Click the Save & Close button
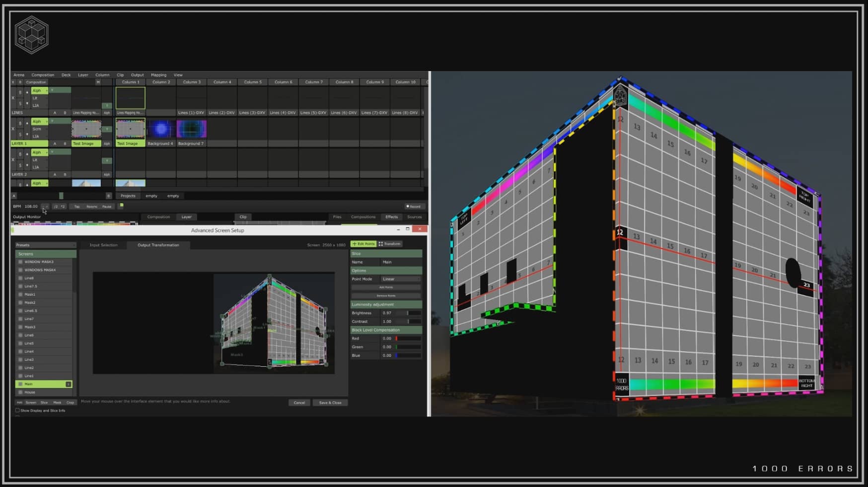This screenshot has width=868, height=487. [330, 403]
